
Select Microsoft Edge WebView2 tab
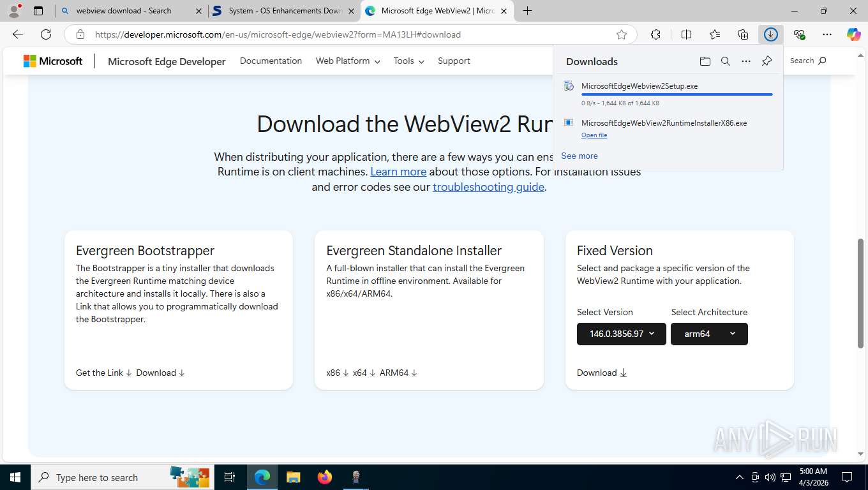[437, 11]
